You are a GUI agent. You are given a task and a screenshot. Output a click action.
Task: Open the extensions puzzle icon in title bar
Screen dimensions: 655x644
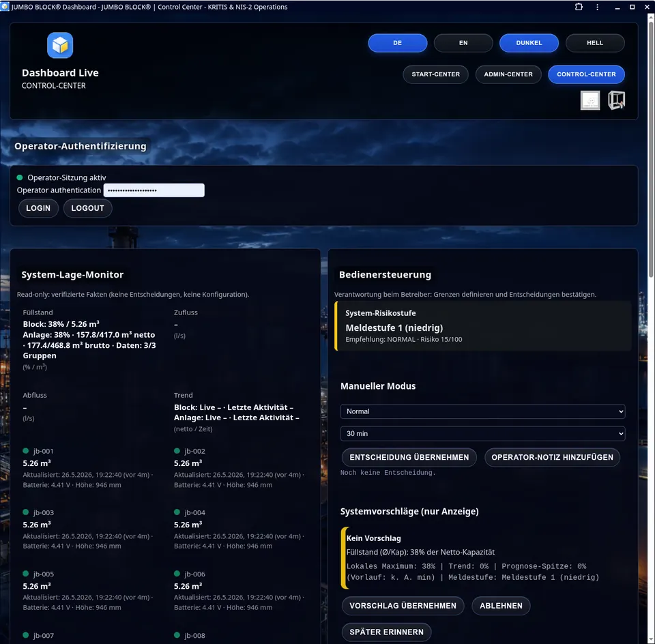(579, 7)
